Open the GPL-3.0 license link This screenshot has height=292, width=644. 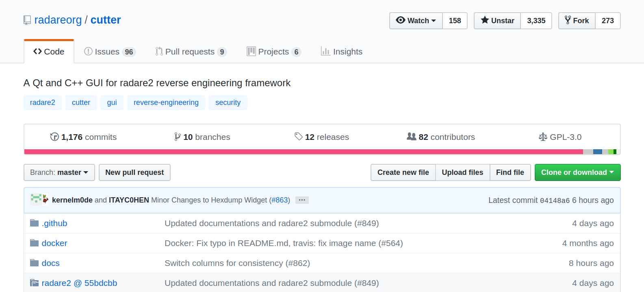560,137
